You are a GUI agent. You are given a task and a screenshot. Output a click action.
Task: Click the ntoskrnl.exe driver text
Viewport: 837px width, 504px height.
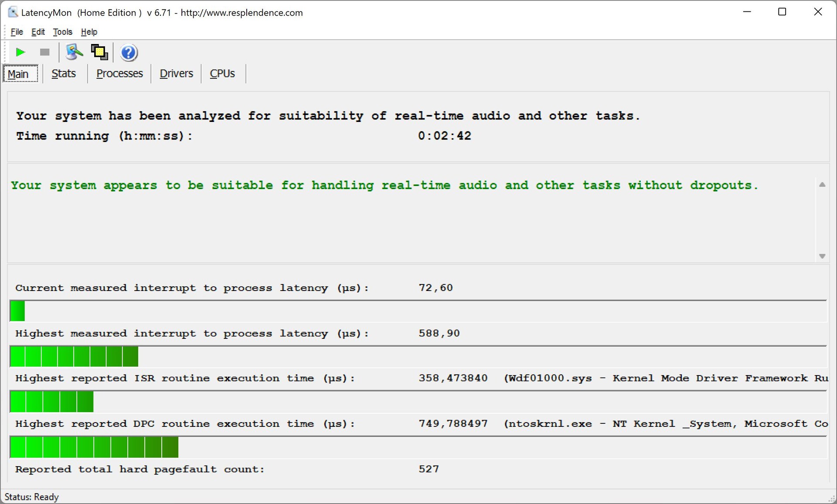click(666, 423)
